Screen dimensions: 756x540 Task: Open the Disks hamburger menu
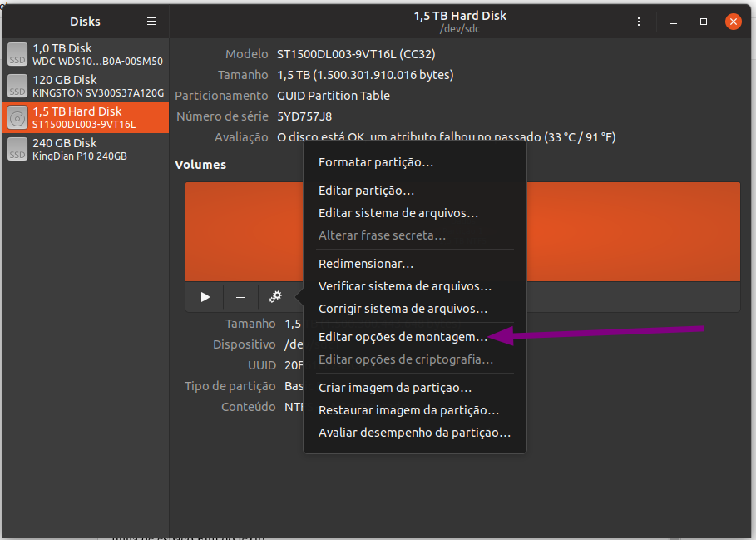pos(151,21)
